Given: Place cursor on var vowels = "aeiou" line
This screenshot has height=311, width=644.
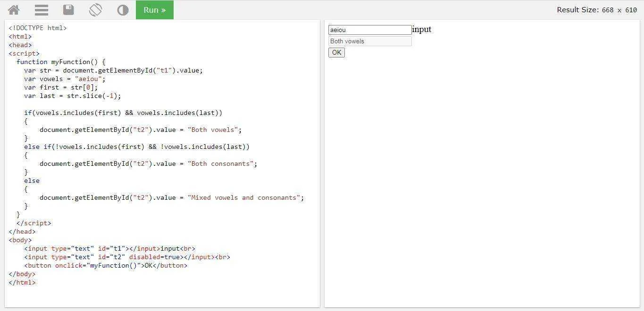Looking at the screenshot, I should coord(65,79).
